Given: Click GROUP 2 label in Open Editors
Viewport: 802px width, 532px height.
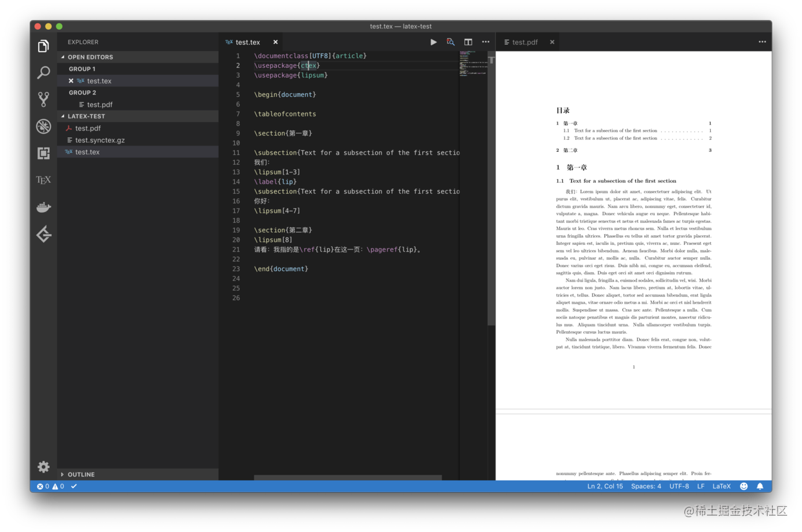Looking at the screenshot, I should pos(82,92).
